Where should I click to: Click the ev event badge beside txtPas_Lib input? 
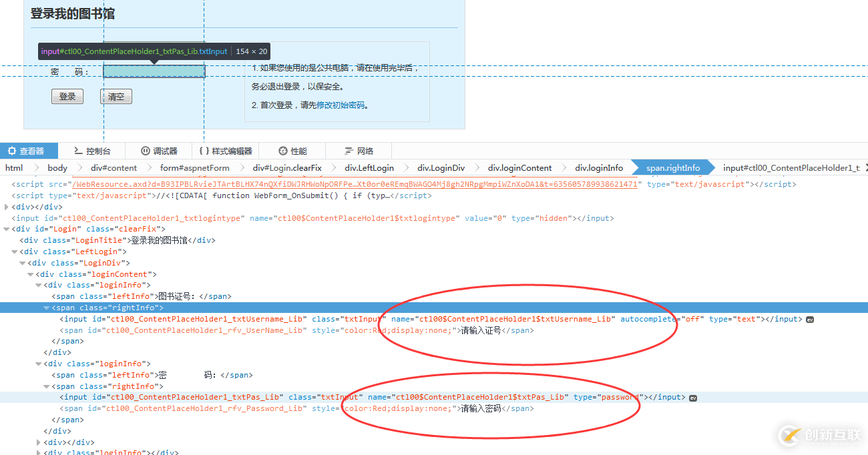tap(692, 397)
